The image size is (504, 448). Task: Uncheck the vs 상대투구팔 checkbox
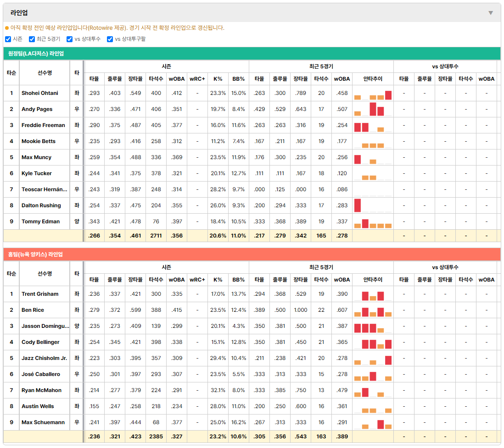pyautogui.click(x=110, y=39)
